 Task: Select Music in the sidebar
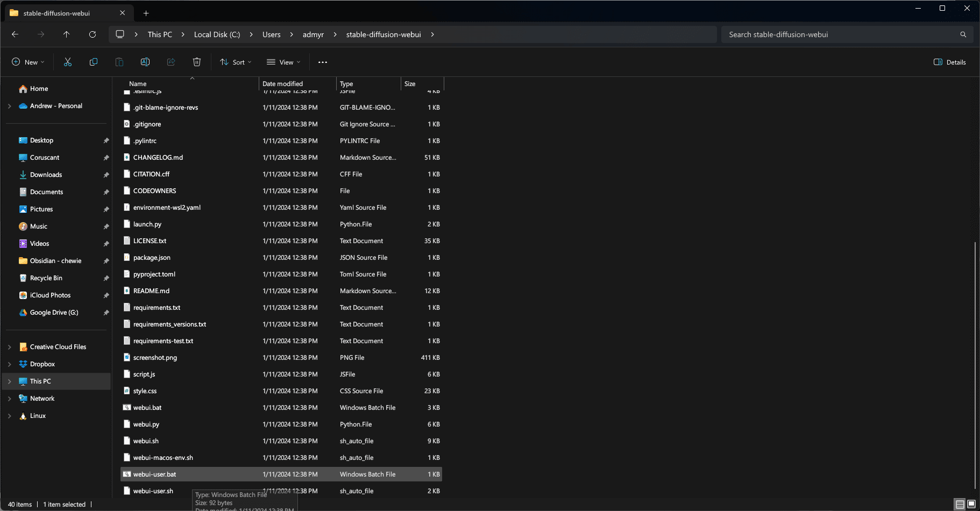click(x=39, y=226)
